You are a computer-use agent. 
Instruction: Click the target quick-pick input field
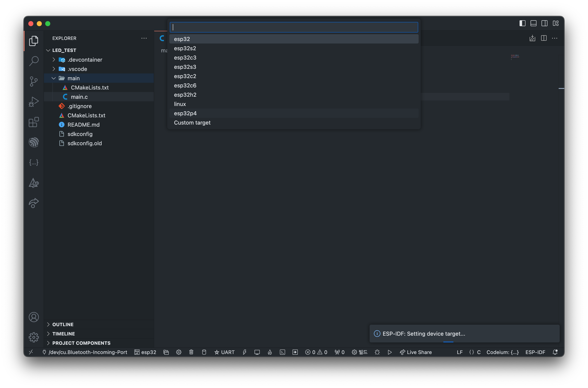point(294,27)
